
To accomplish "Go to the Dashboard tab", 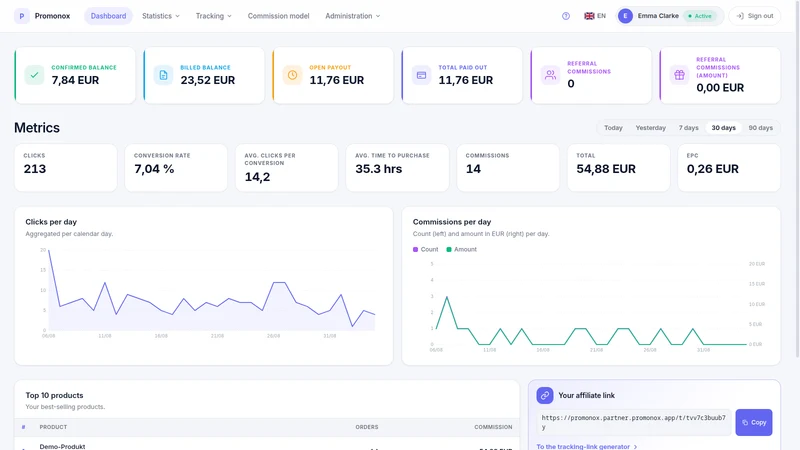I will click(x=108, y=16).
